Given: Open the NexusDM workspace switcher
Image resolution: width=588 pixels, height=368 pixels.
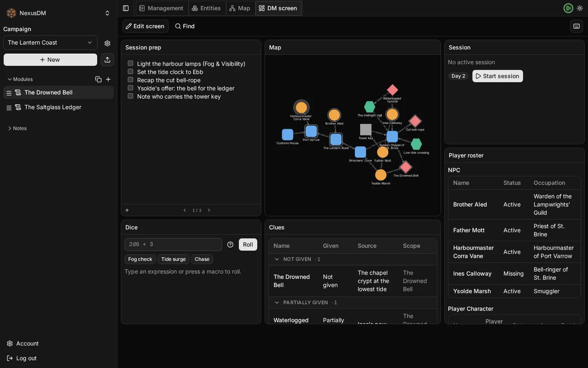Looking at the screenshot, I should click(58, 13).
